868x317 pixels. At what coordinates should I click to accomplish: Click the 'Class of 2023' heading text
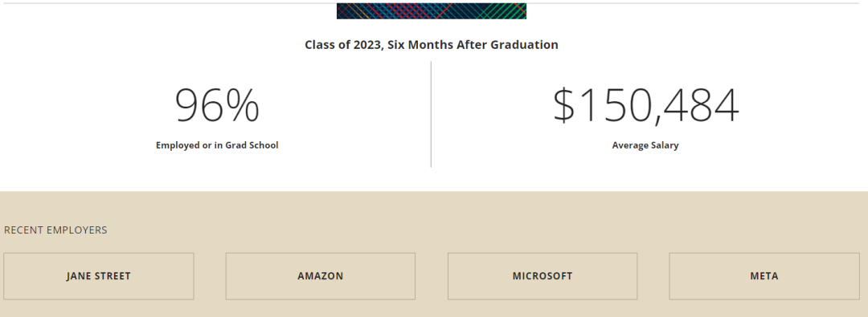tap(344, 45)
